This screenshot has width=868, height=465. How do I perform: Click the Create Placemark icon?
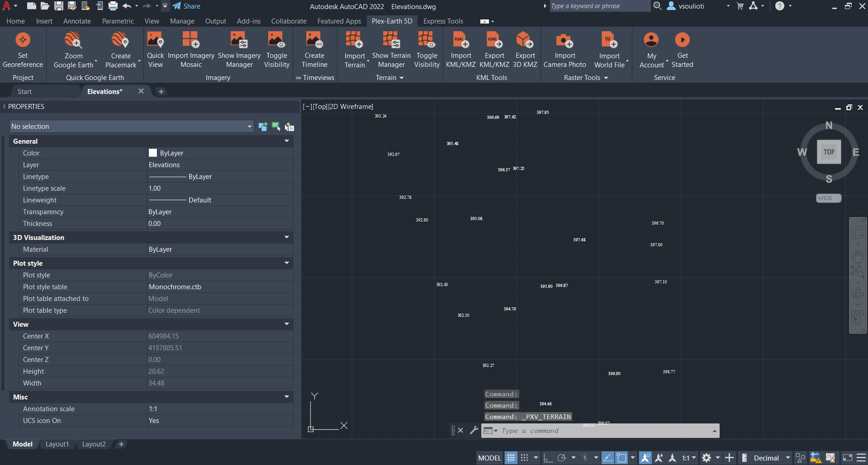[x=120, y=40]
